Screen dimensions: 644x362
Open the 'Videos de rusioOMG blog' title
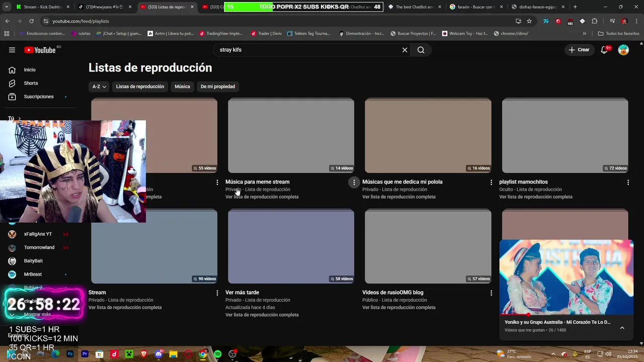point(393,293)
